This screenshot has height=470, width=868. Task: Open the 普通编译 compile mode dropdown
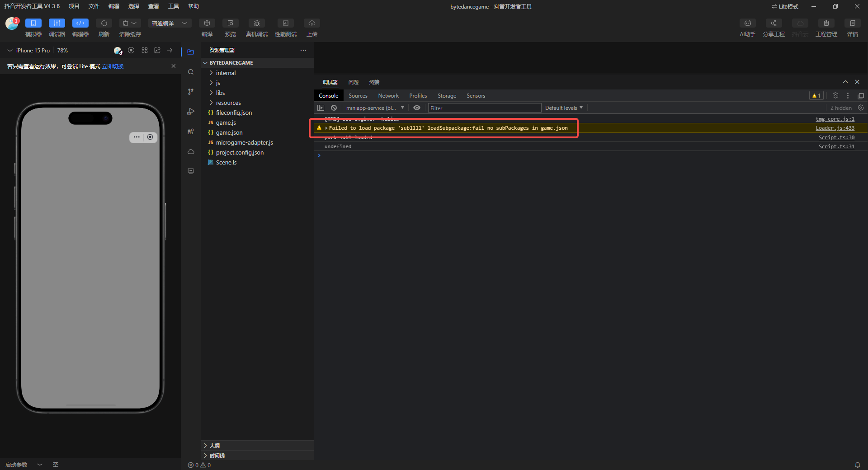170,23
